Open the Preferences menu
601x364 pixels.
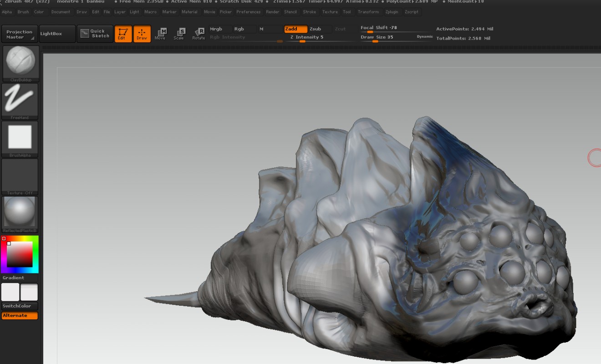pyautogui.click(x=248, y=12)
